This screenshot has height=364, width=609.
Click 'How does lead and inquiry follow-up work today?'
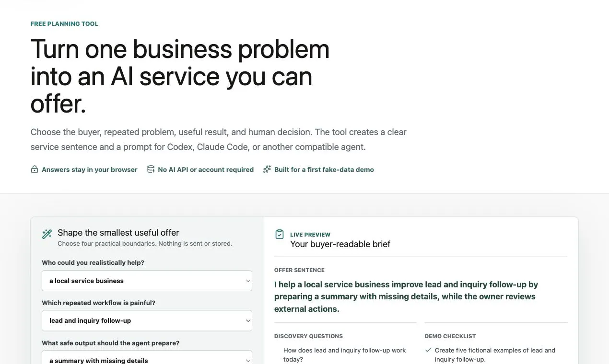[x=344, y=355]
